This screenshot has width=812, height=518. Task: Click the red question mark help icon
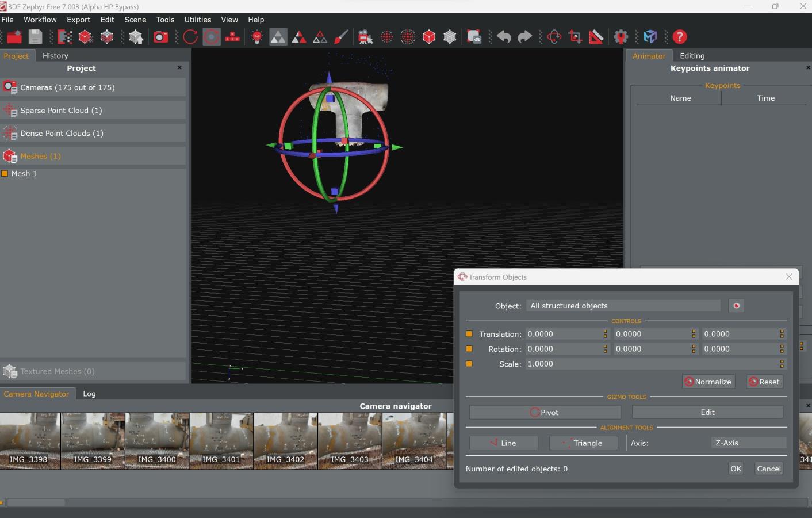pos(680,37)
